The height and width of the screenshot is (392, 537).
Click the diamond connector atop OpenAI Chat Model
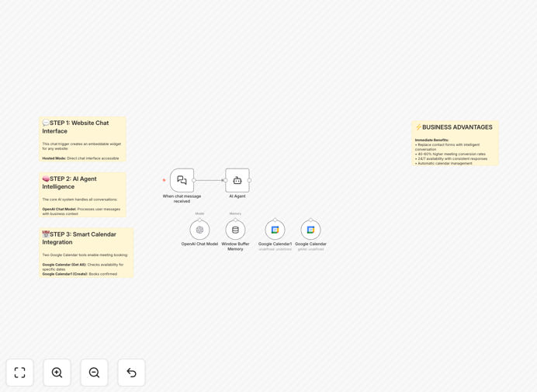tap(199, 220)
